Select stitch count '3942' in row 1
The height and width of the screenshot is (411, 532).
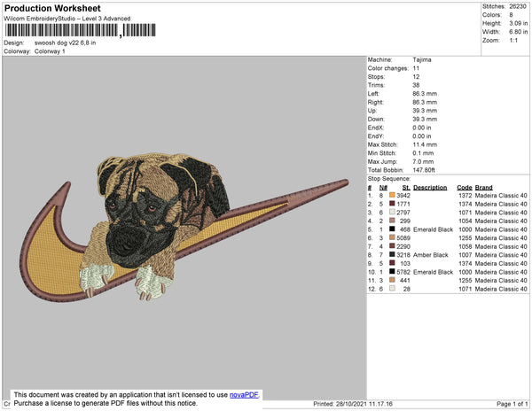tap(403, 196)
